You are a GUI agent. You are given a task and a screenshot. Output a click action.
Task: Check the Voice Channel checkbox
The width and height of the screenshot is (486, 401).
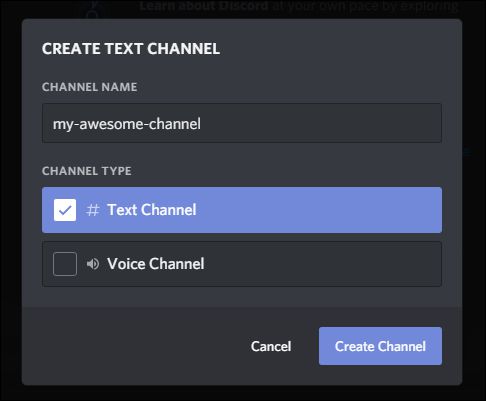coord(65,264)
